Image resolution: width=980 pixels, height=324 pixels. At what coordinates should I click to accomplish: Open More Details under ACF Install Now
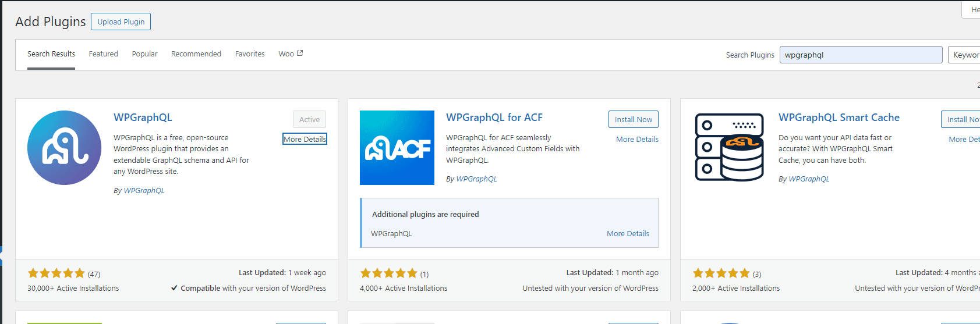[637, 139]
